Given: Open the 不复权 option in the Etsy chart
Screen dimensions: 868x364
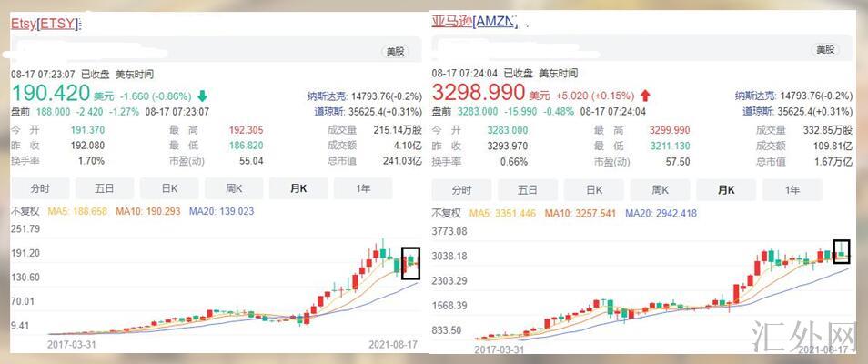Looking at the screenshot, I should [25, 211].
